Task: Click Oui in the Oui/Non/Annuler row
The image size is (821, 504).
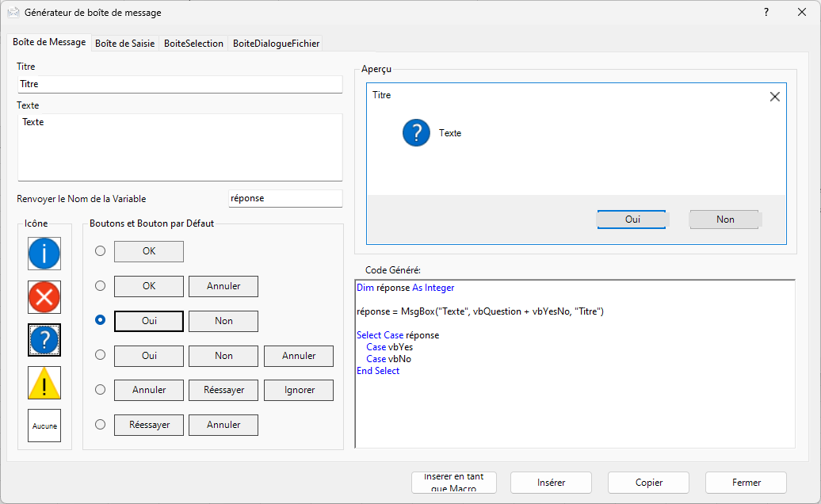Action: tap(149, 356)
